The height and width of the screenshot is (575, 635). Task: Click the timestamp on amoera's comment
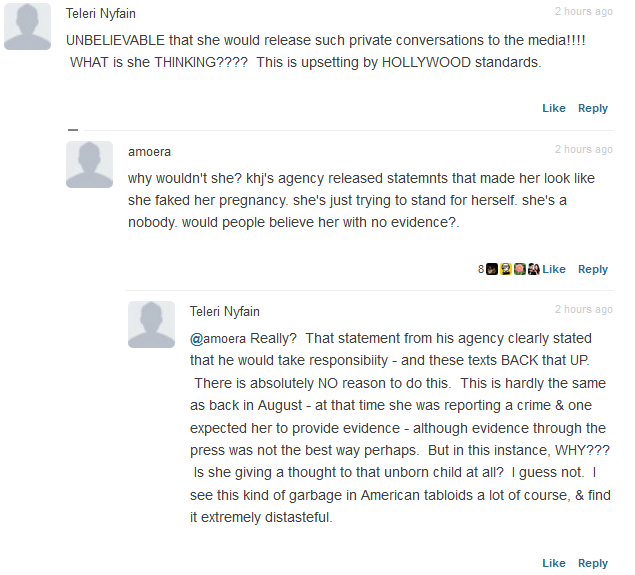pos(584,149)
